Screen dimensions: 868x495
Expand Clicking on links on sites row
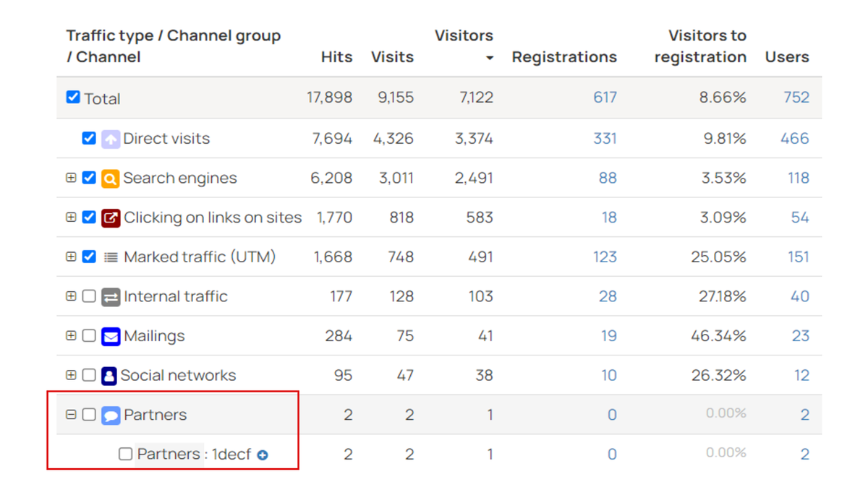pos(71,217)
